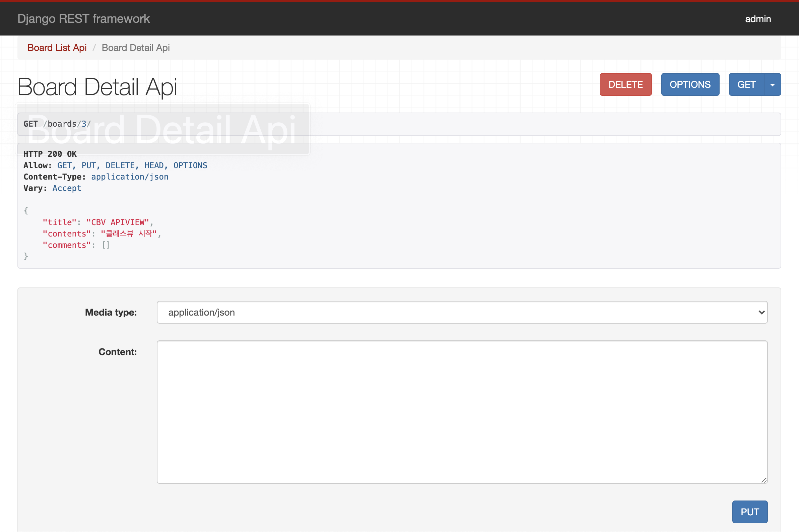The width and height of the screenshot is (799, 532).
Task: Click the Board Detail Api page heading
Action: click(97, 87)
